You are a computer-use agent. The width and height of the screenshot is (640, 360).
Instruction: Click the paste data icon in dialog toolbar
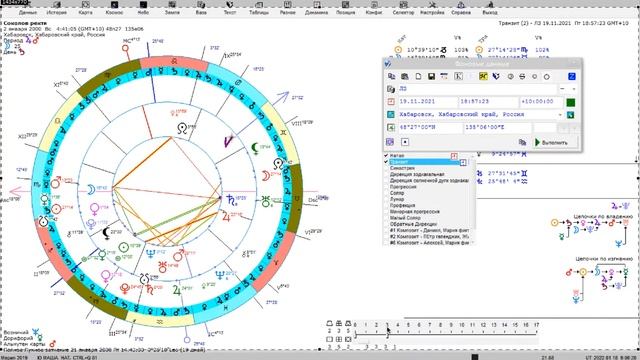[x=404, y=76]
